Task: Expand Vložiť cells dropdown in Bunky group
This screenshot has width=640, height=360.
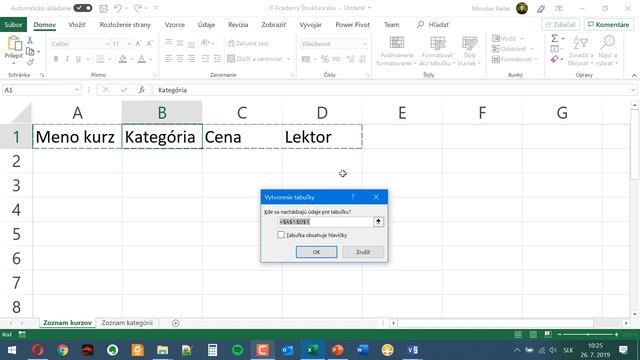Action: click(522, 38)
